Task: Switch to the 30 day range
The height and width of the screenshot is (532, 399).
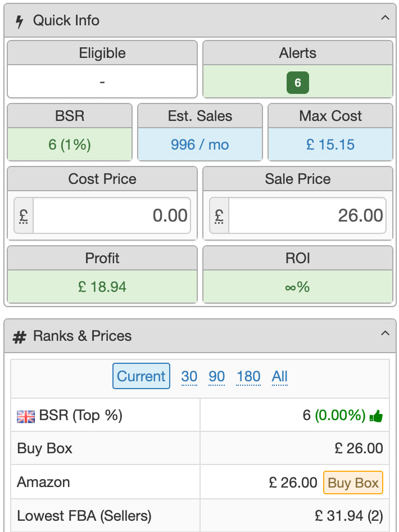Action: (189, 376)
